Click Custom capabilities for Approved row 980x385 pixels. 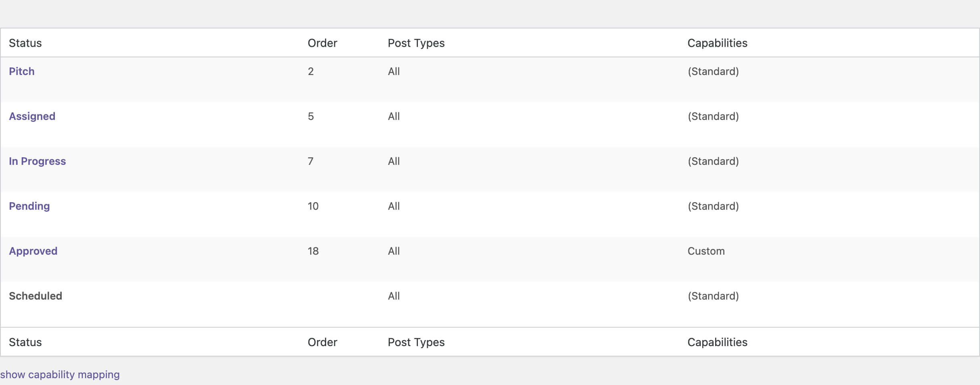pyautogui.click(x=706, y=251)
